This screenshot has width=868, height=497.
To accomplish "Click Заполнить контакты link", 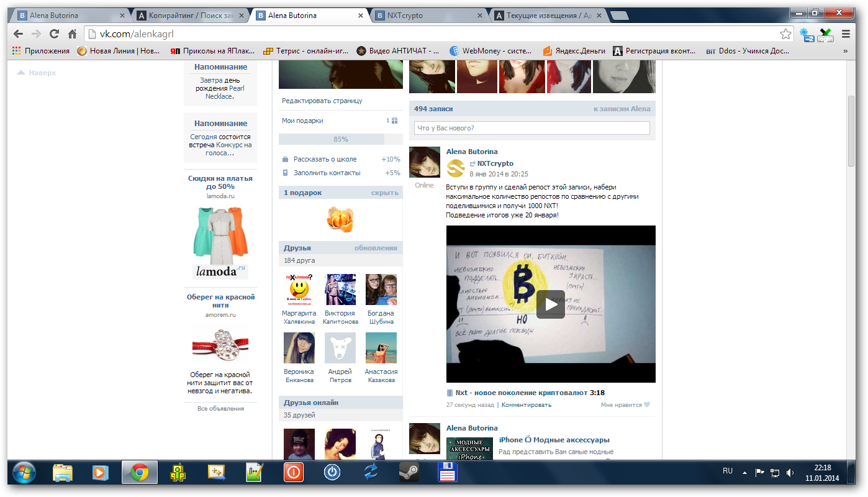I will click(327, 173).
